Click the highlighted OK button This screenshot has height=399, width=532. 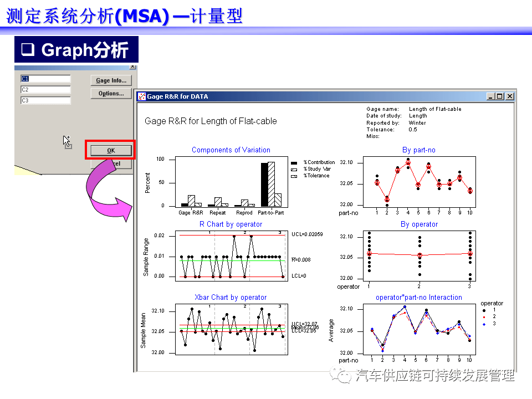(x=110, y=150)
